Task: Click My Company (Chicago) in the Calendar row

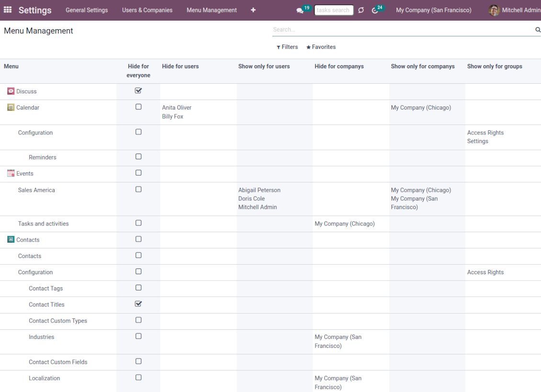Action: pos(421,108)
